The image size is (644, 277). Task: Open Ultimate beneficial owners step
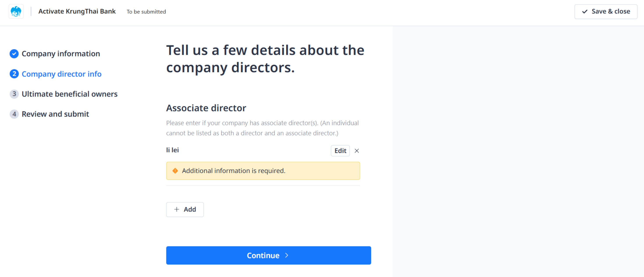point(69,94)
